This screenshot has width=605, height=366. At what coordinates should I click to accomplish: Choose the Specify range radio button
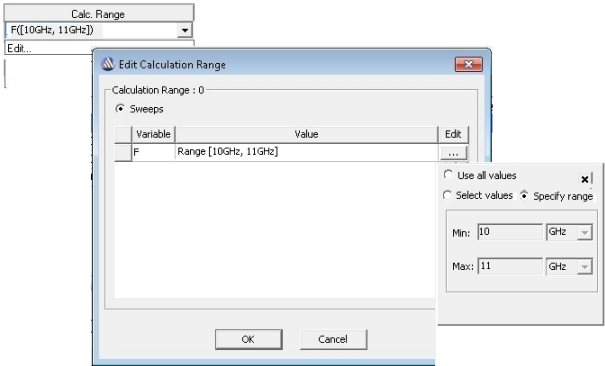(524, 195)
